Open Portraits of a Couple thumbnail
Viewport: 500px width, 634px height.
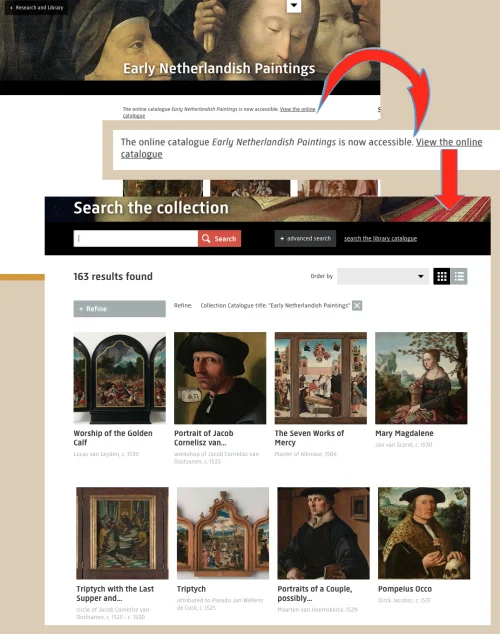click(x=323, y=533)
